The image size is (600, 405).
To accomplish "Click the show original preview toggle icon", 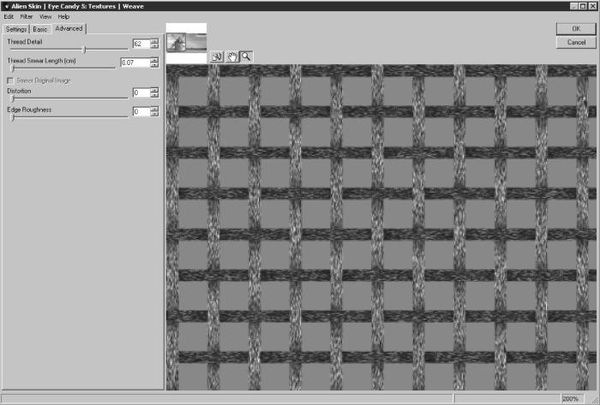I will [x=216, y=57].
